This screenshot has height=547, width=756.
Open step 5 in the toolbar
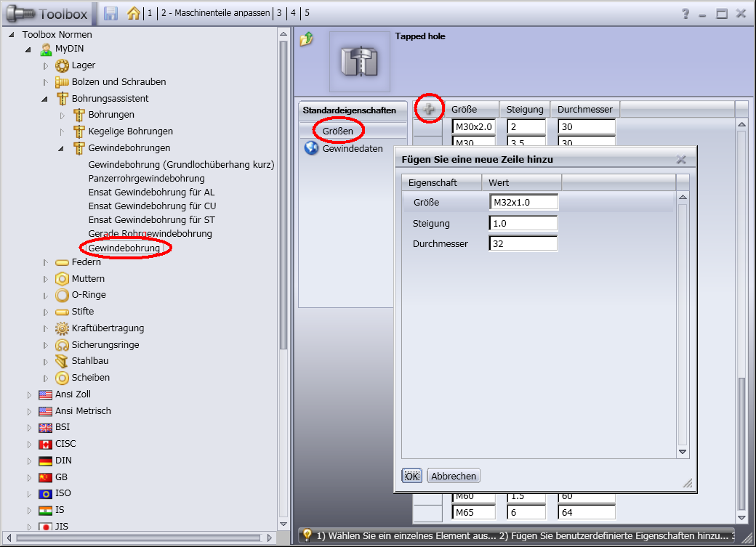tap(307, 13)
